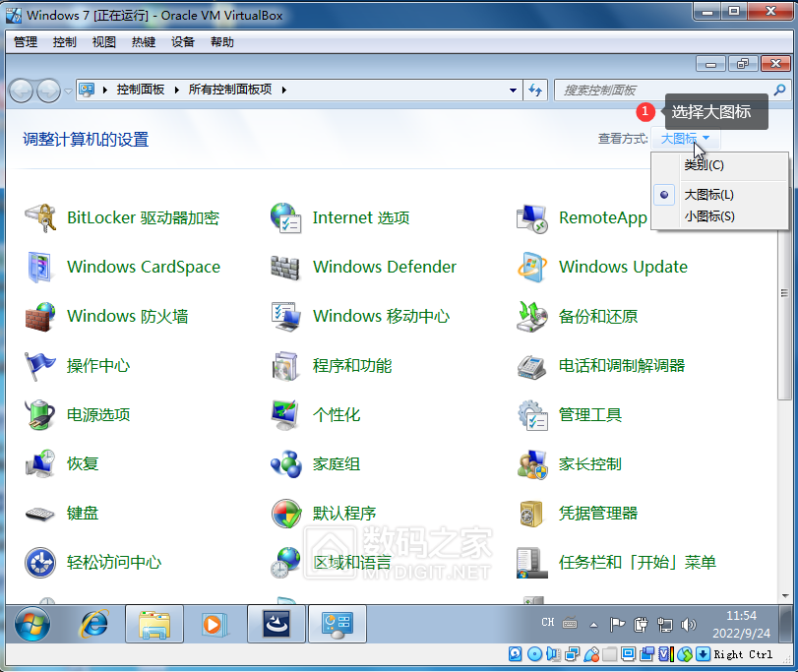The image size is (798, 672).
Task: Open the VirtualBox 控制 menu
Action: coord(65,41)
